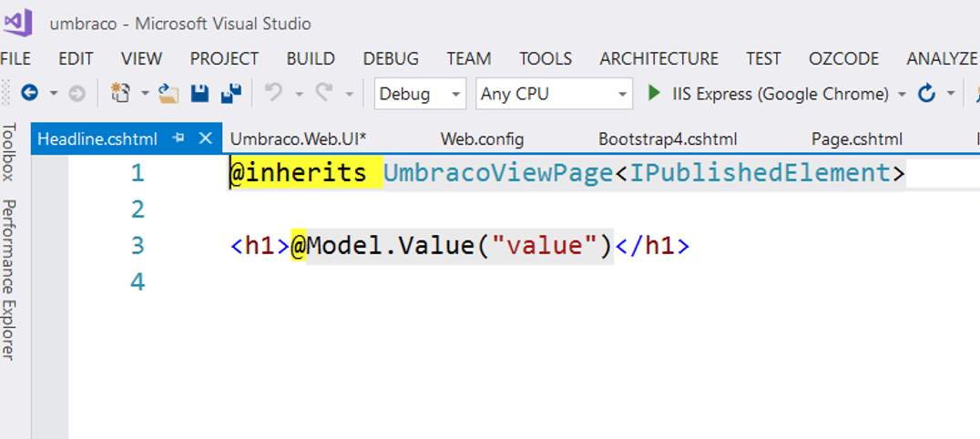Open the TOOLS menu
Screen dimensions: 980x439
tap(546, 59)
